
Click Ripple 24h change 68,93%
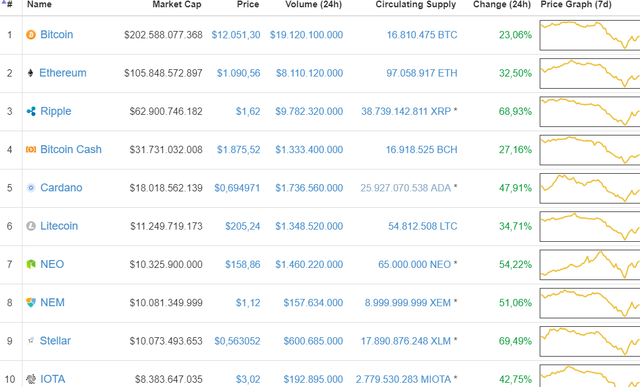click(x=515, y=111)
